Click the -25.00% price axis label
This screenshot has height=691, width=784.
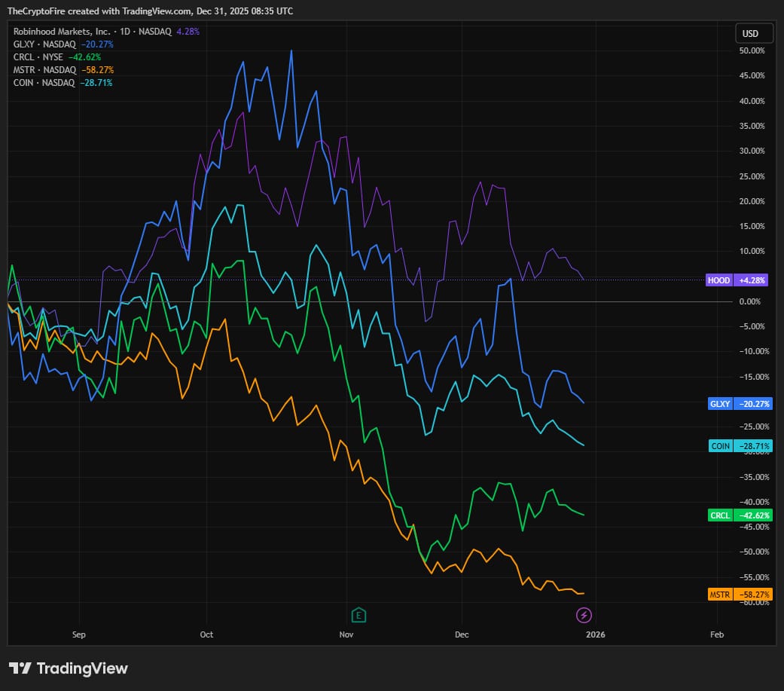click(755, 427)
